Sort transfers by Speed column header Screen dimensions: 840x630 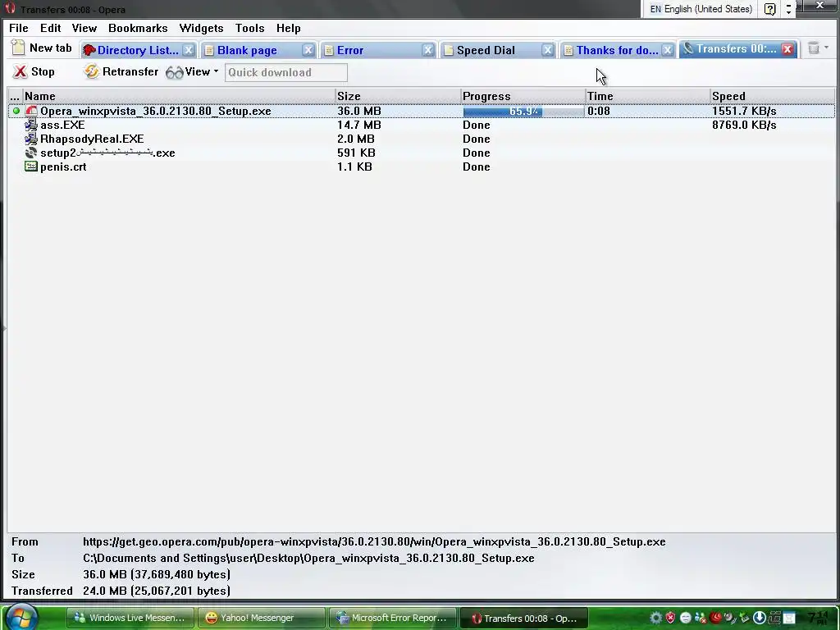coord(772,96)
